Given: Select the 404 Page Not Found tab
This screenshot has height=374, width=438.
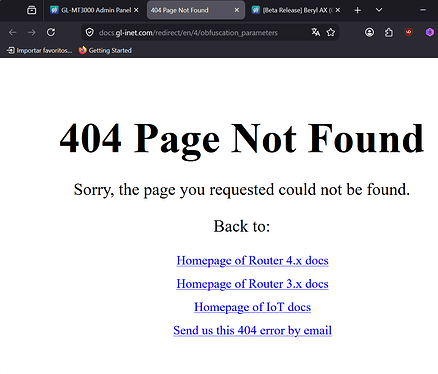Looking at the screenshot, I should pyautogui.click(x=196, y=10).
